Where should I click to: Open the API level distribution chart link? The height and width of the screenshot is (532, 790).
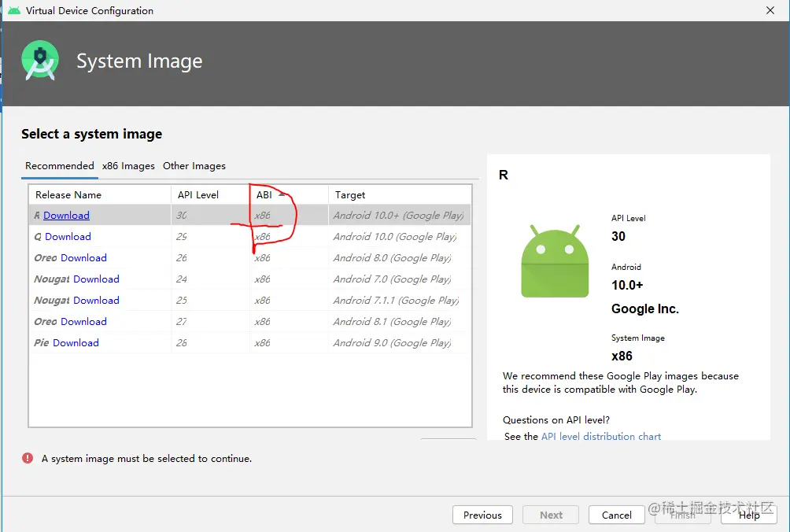[x=601, y=436]
